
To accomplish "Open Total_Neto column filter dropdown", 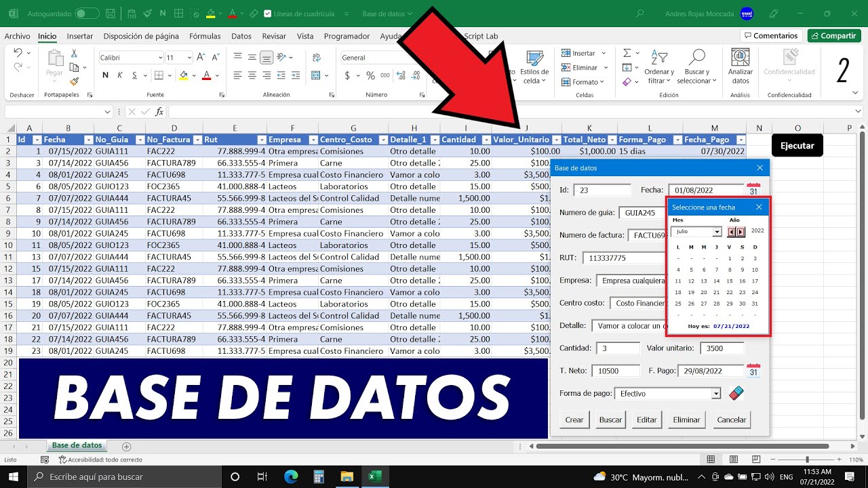I will (610, 140).
